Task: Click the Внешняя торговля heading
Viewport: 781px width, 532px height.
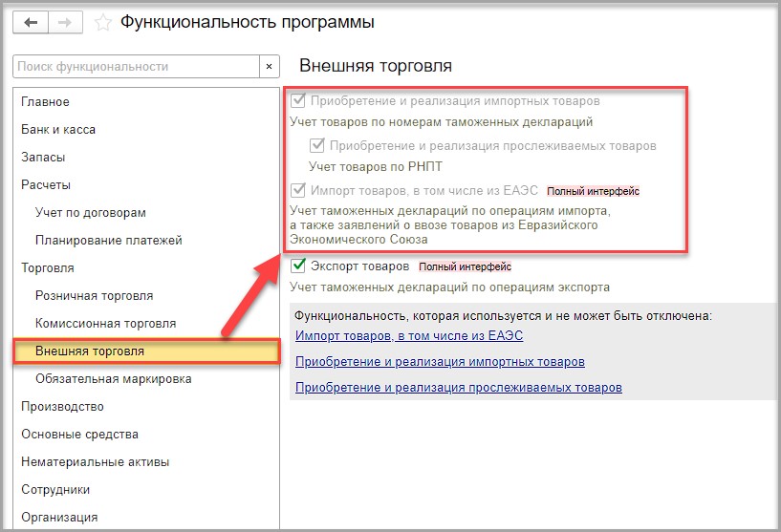Action: pos(376,66)
